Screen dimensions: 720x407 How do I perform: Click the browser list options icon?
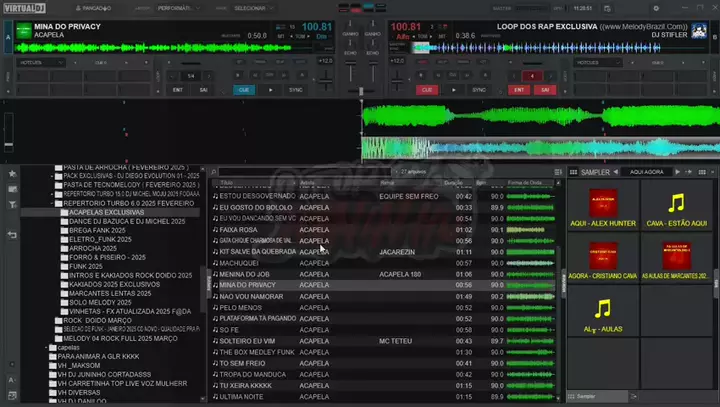pos(558,172)
